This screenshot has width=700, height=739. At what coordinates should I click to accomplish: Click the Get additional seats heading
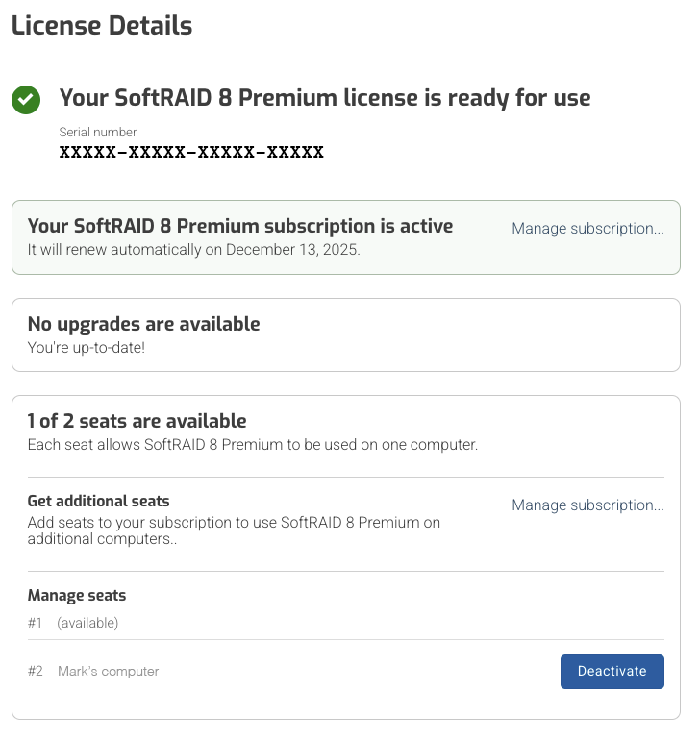(99, 502)
